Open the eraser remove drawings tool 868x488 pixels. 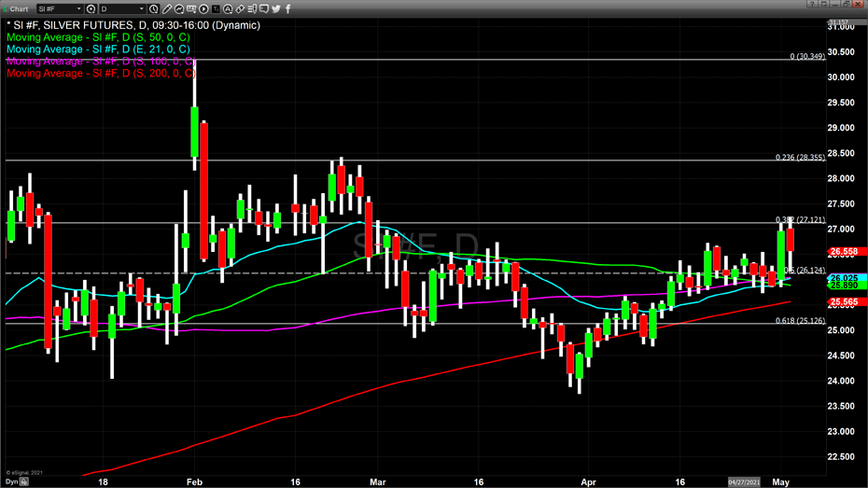click(240, 8)
